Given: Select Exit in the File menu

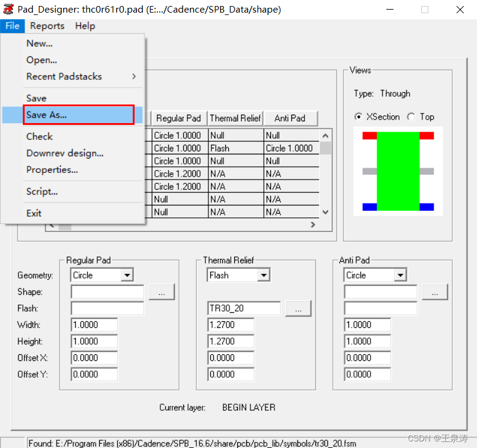Looking at the screenshot, I should click(34, 213).
